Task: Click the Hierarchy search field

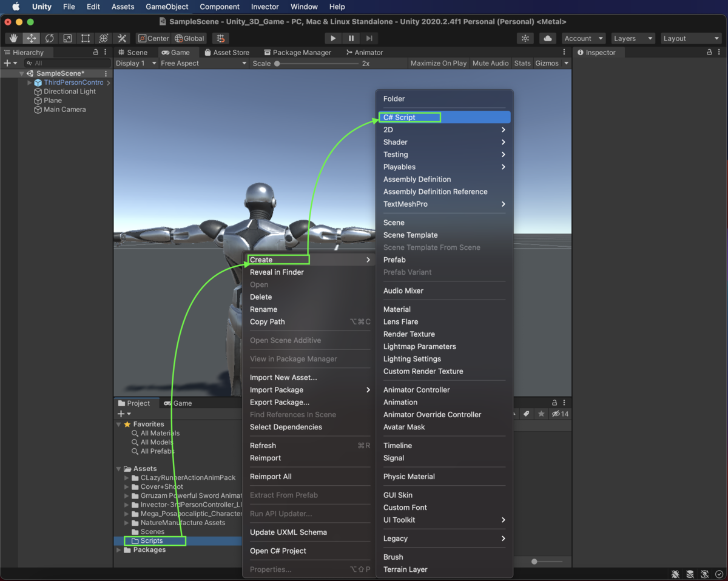Action: 67,63
